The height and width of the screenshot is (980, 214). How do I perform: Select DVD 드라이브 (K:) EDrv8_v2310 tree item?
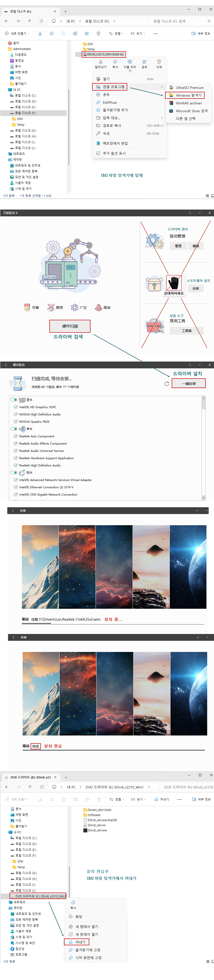pos(38,896)
